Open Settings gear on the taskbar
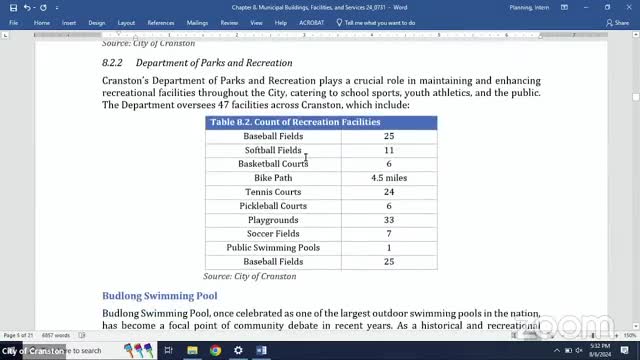This screenshot has height=360, width=640. [238, 350]
